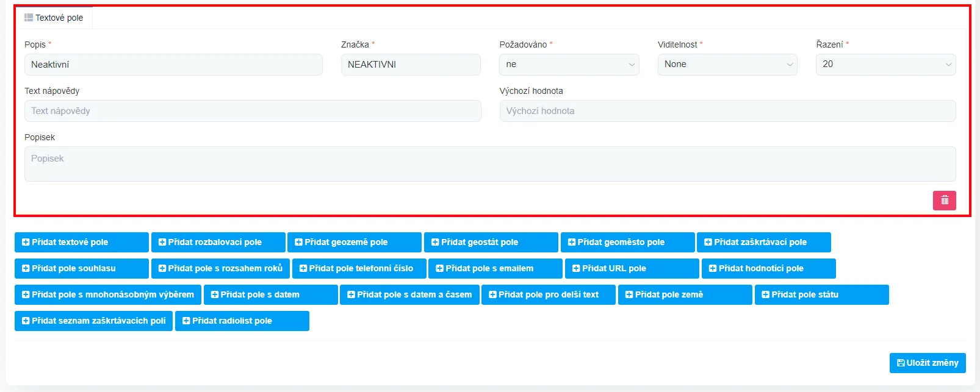Image resolution: width=980 pixels, height=392 pixels.
Task: Add a rozbalovací pole field
Action: pos(218,242)
